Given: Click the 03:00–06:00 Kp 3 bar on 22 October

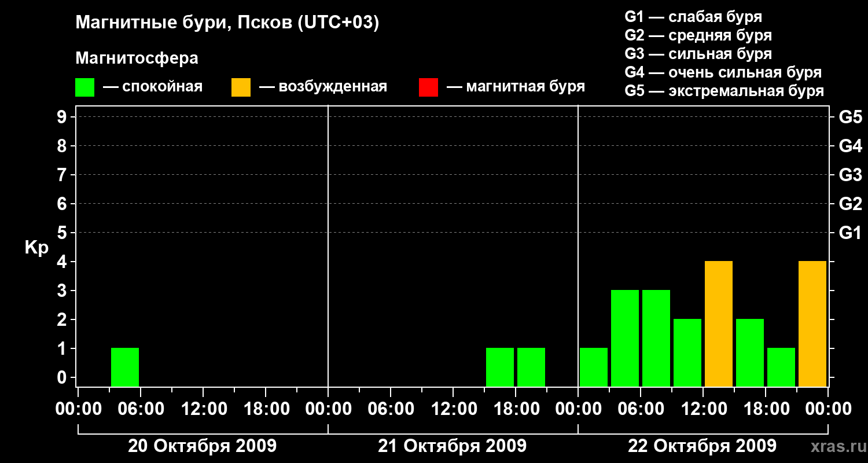Looking at the screenshot, I should [625, 339].
